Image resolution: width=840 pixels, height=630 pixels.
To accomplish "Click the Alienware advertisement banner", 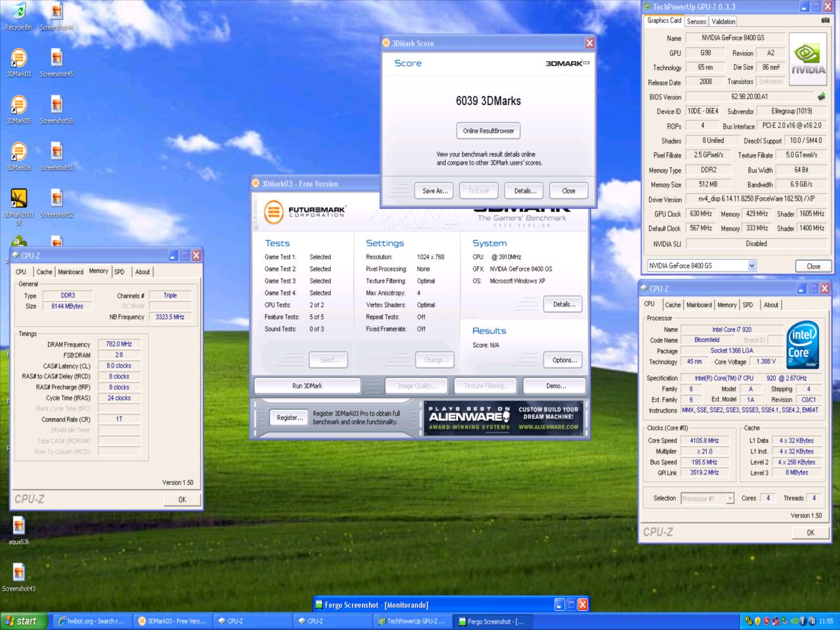I will 503,418.
